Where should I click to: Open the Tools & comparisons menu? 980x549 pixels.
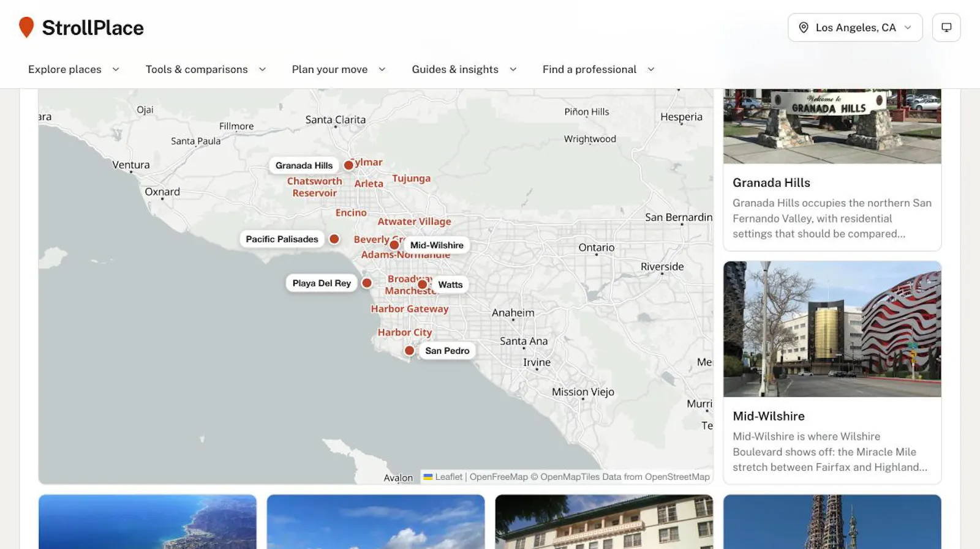206,69
